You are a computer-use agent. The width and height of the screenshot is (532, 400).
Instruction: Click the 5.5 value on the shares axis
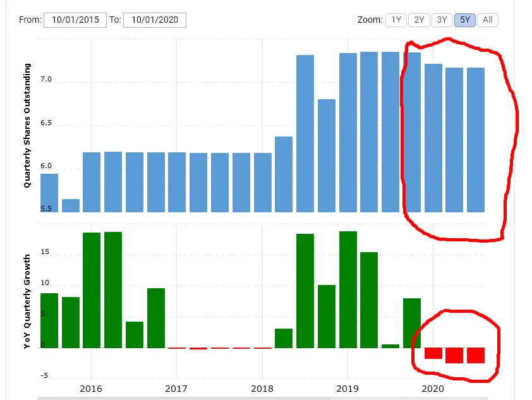point(45,209)
